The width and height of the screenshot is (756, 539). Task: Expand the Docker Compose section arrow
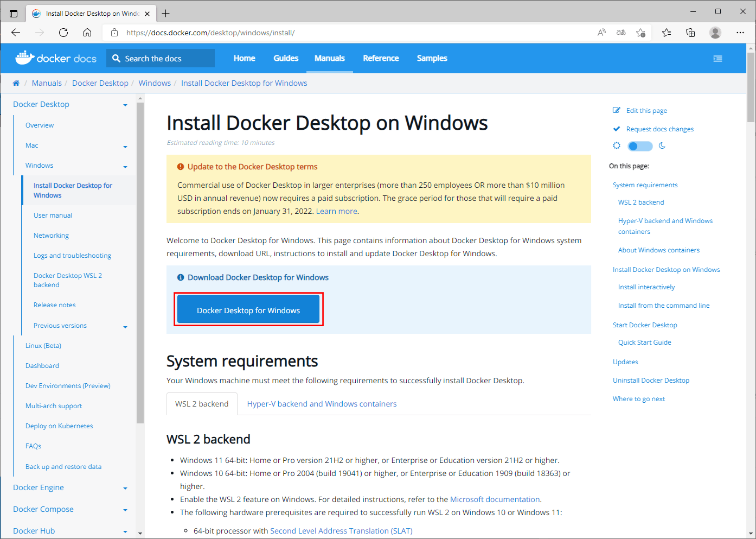tap(125, 510)
